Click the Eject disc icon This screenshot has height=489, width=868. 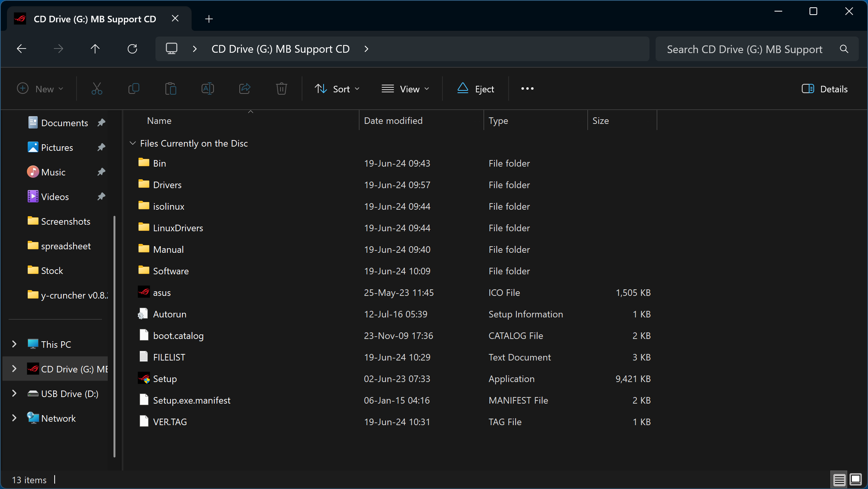pos(463,88)
